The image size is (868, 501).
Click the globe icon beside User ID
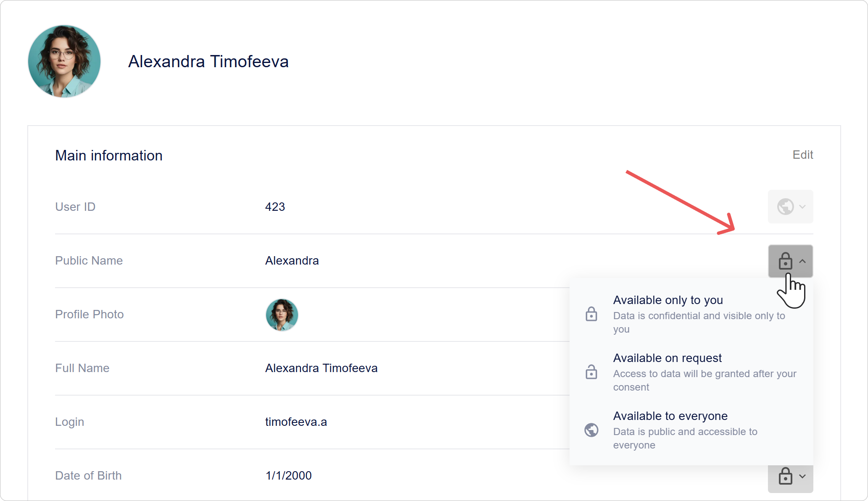[x=785, y=207]
